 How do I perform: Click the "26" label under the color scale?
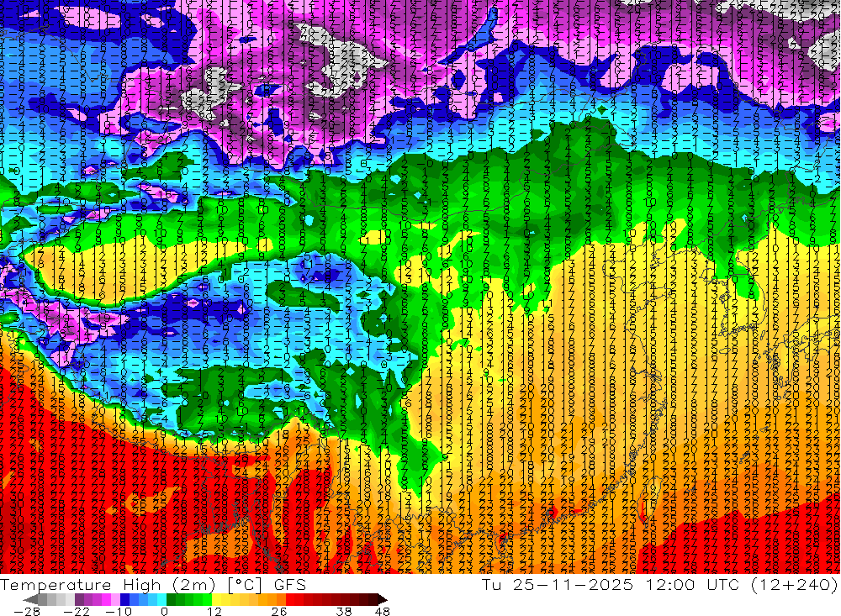click(x=279, y=611)
